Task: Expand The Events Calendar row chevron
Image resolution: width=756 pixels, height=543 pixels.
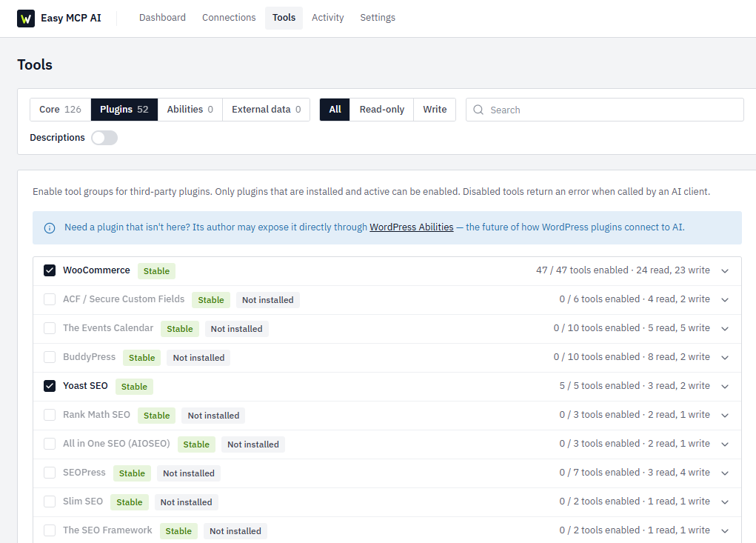Action: 725,329
